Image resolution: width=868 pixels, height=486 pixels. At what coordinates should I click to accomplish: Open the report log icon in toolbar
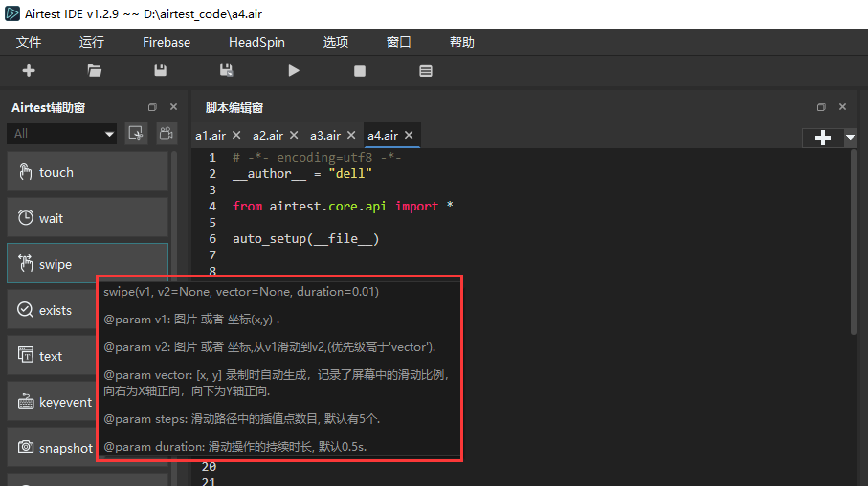[426, 71]
